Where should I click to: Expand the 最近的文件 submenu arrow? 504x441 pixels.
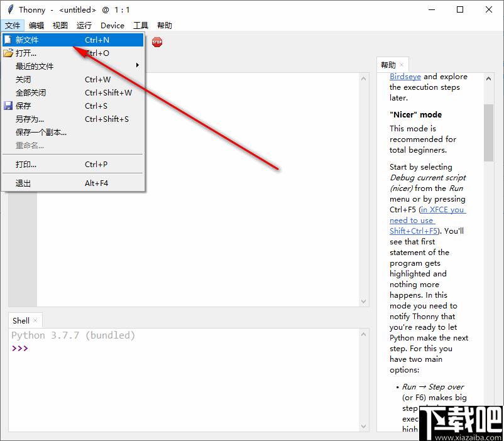(138, 65)
